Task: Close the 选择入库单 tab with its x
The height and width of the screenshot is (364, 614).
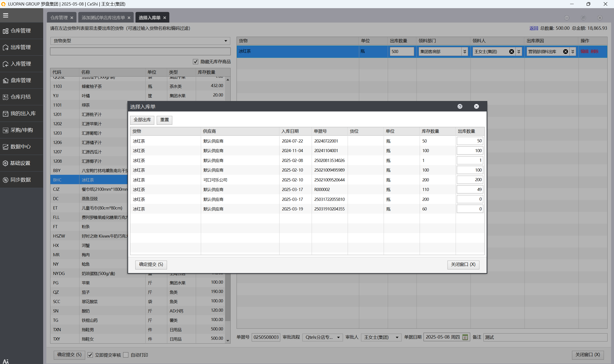Action: pyautogui.click(x=165, y=18)
